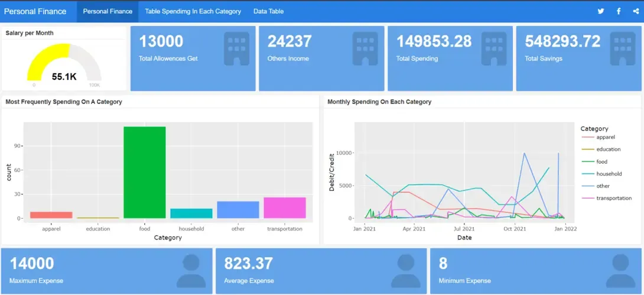The width and height of the screenshot is (644, 295).
Task: Open the share menu icon
Action: [636, 11]
